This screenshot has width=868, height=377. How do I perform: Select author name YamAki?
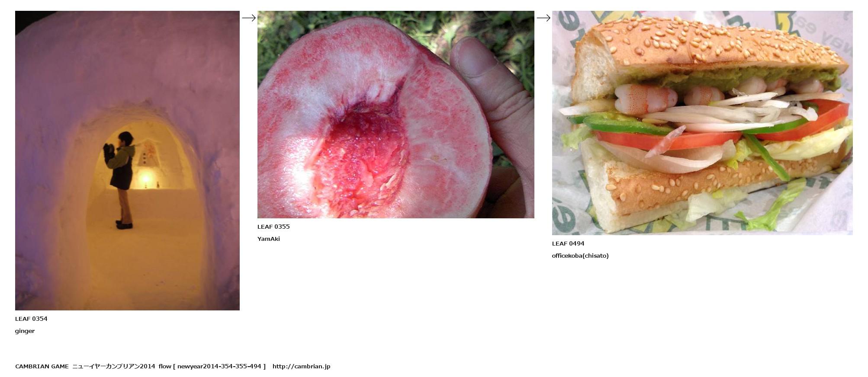[x=269, y=239]
